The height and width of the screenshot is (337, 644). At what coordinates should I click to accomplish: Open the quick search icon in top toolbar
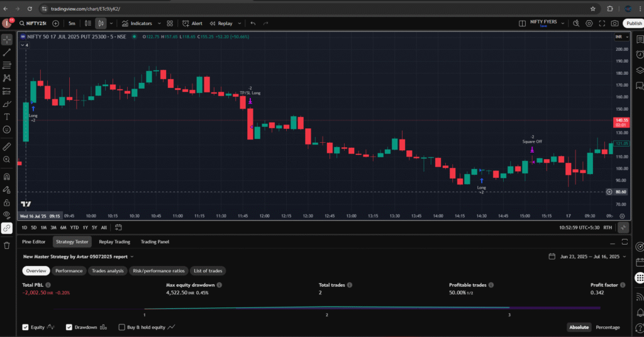(x=576, y=23)
